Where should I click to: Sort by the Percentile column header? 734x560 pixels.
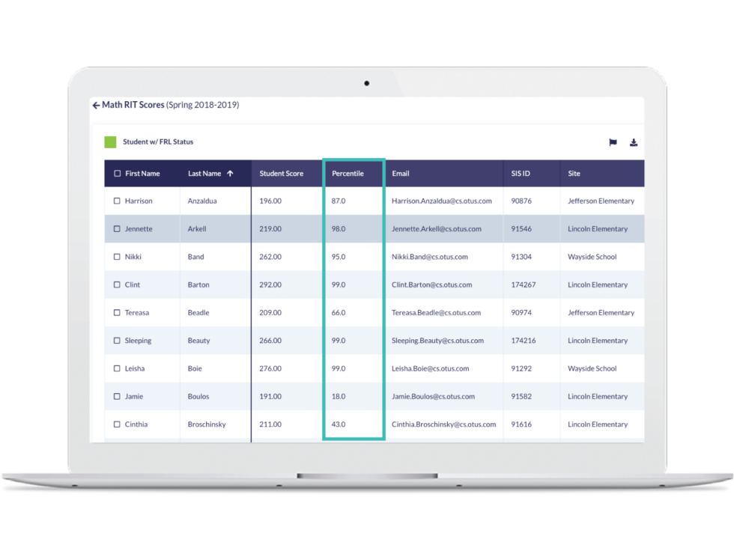click(348, 174)
